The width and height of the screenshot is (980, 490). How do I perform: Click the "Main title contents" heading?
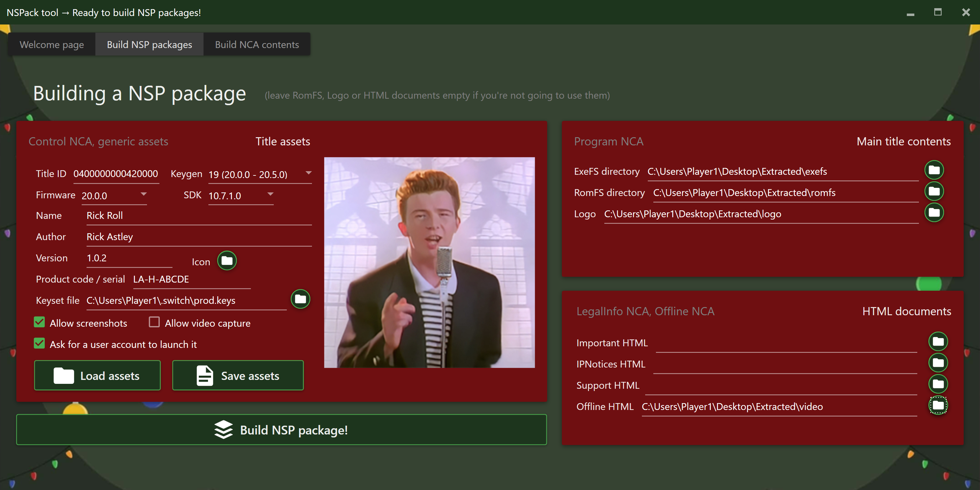(x=904, y=141)
